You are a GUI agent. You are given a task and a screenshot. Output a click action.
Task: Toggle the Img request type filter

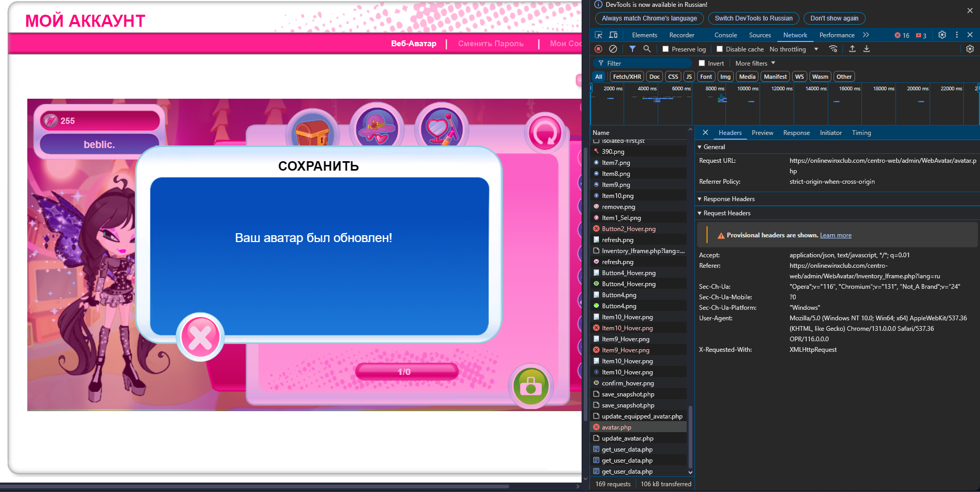(x=725, y=77)
